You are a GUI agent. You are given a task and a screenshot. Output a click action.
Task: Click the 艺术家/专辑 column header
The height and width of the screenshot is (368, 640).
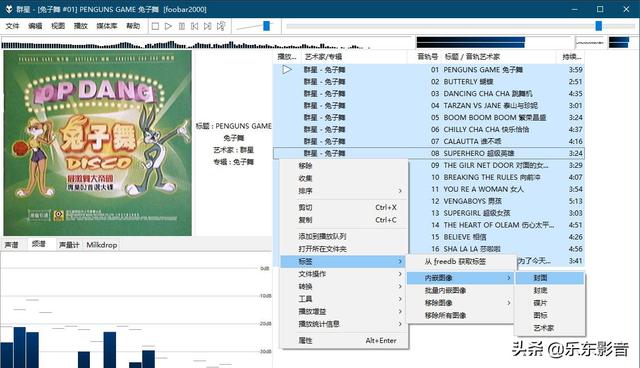pos(354,57)
